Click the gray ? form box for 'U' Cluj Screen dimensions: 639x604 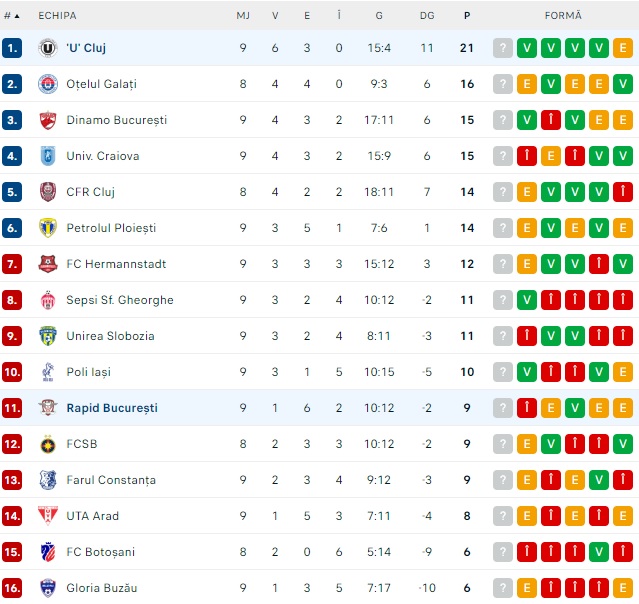click(503, 48)
